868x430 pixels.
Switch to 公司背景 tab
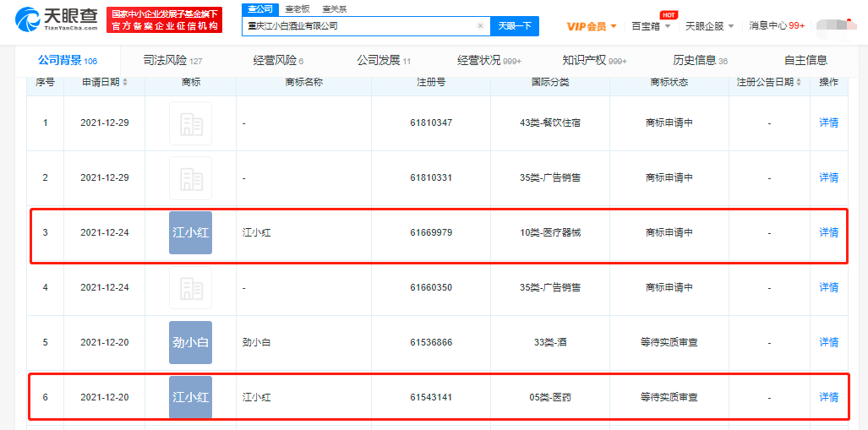coord(68,60)
